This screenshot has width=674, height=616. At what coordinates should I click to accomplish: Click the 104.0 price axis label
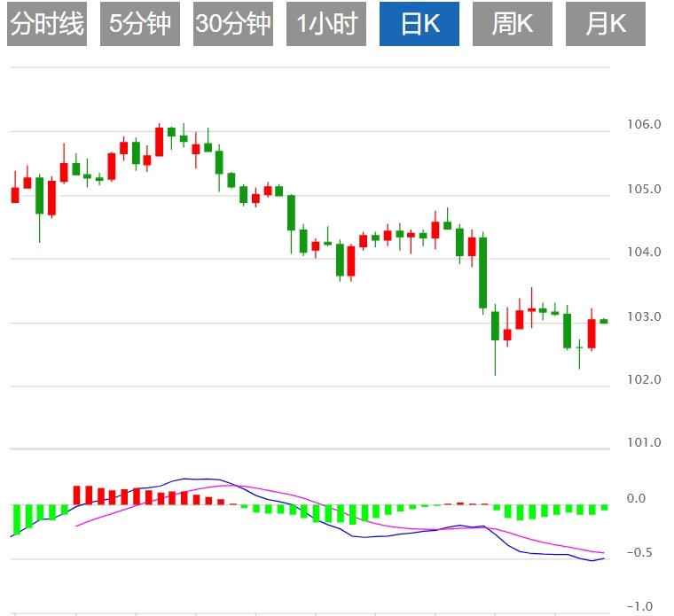tap(644, 253)
